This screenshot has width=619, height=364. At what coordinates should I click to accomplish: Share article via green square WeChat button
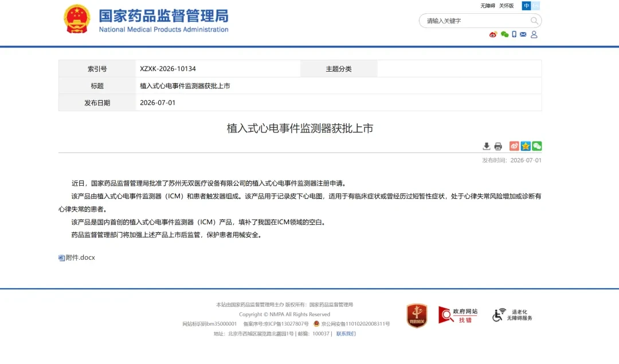(537, 146)
